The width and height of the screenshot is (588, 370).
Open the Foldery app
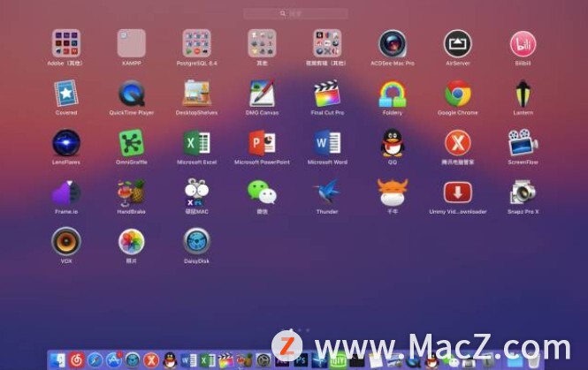coord(393,94)
